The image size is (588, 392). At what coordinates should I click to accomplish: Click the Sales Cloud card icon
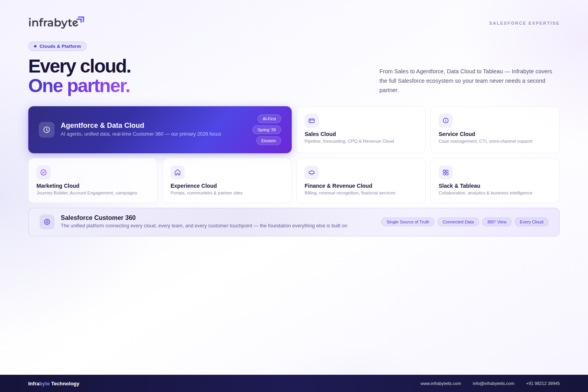[312, 121]
